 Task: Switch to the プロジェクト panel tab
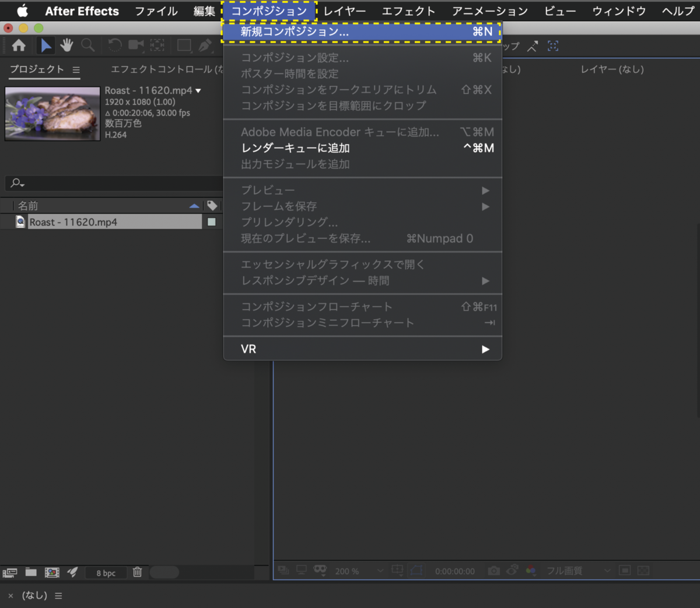pos(37,69)
